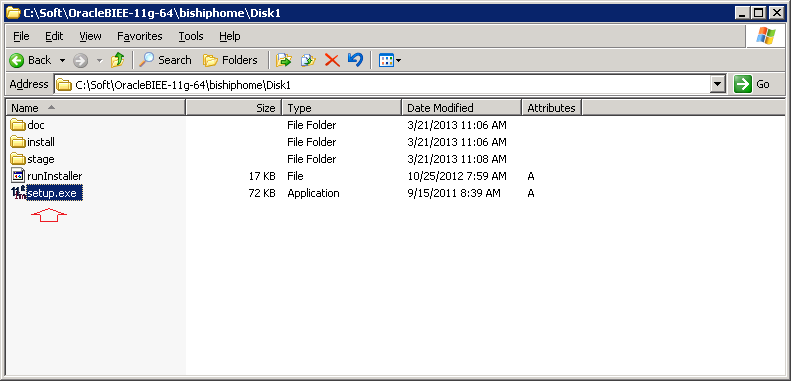Screen dimensions: 791x381
Task: Sort by Date Modified column header
Action: 462,108
